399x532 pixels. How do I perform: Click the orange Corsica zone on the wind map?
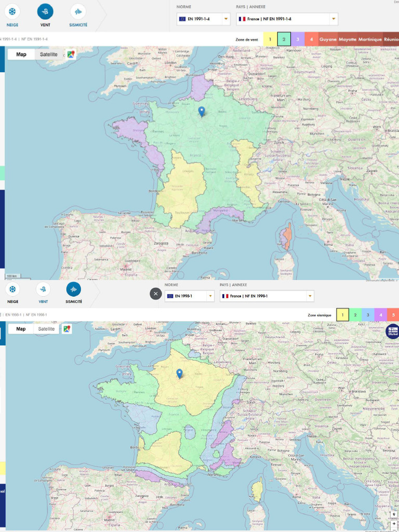click(288, 236)
